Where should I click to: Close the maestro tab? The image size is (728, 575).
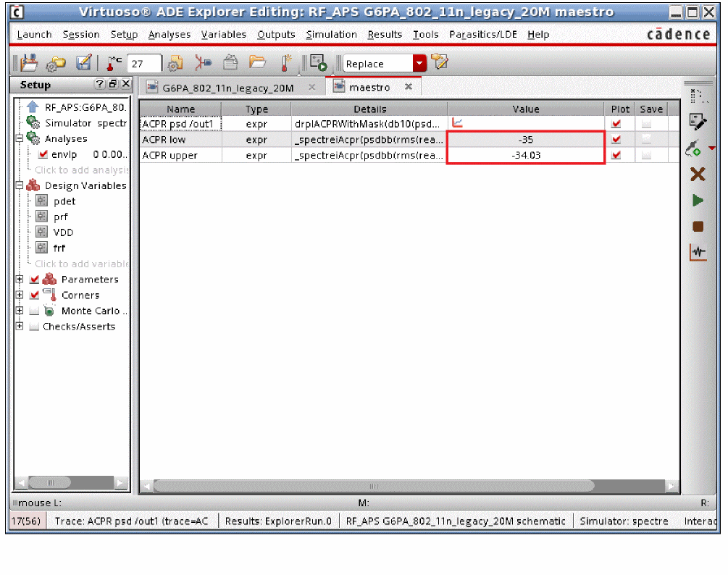409,86
